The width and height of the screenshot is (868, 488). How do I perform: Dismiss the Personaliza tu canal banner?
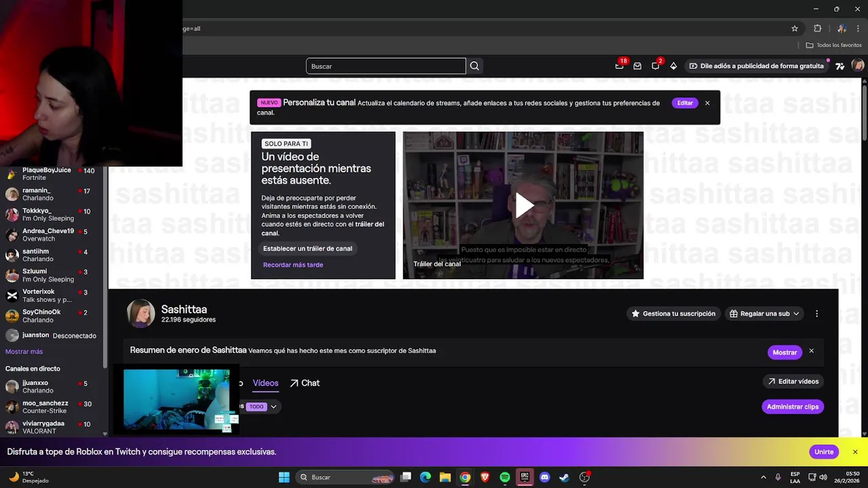[707, 103]
